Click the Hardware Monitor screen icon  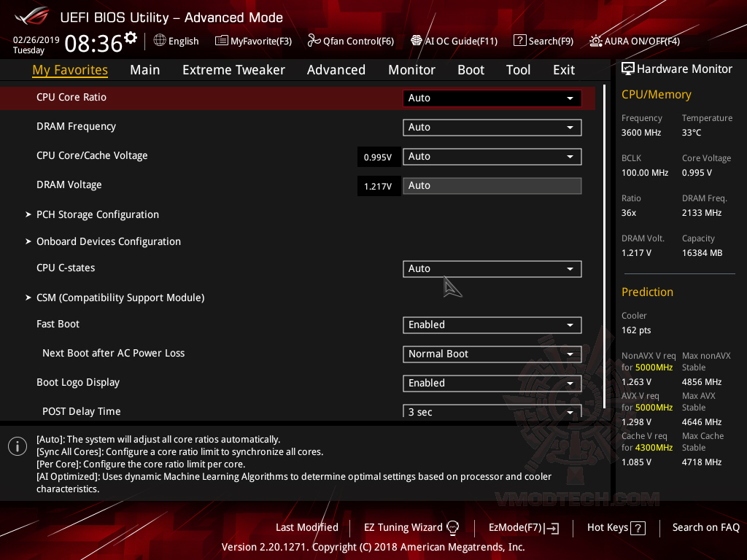[x=628, y=69]
